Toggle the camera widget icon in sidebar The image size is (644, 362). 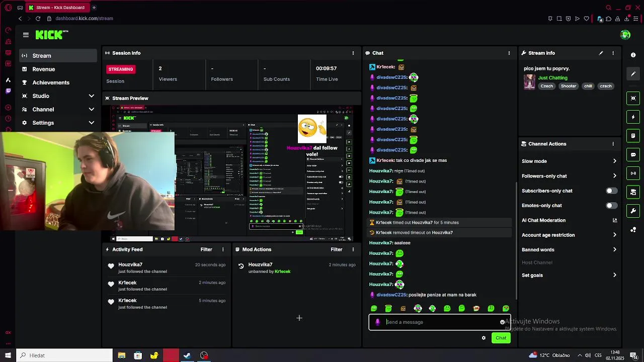(633, 192)
